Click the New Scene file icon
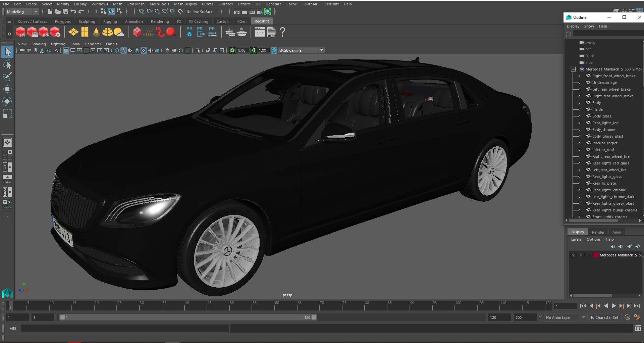Viewport: 644px width, 343px height. point(50,12)
